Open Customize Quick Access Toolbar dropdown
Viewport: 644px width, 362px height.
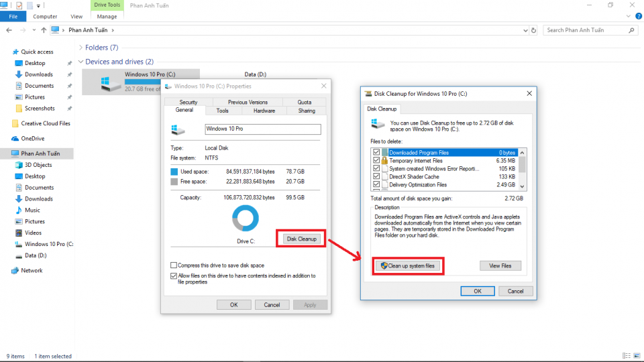[x=38, y=6]
